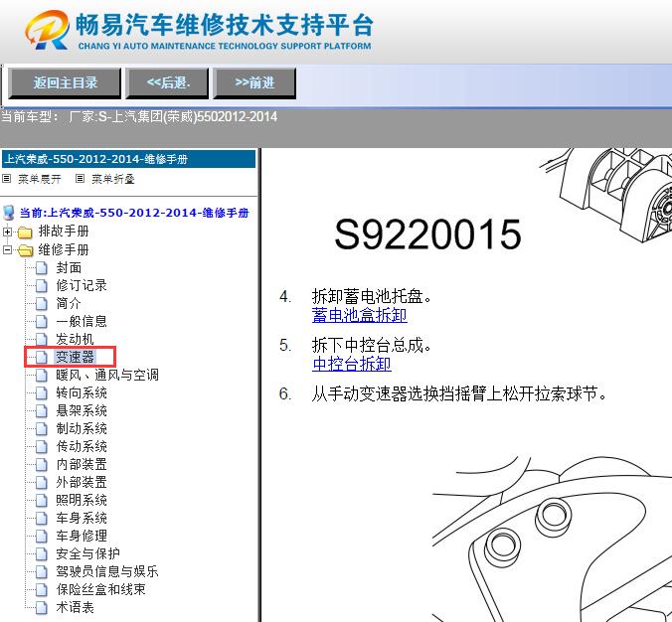Image resolution: width=672 pixels, height=622 pixels.
Task: Click the page icon next to 内部装置
Action: [41, 465]
